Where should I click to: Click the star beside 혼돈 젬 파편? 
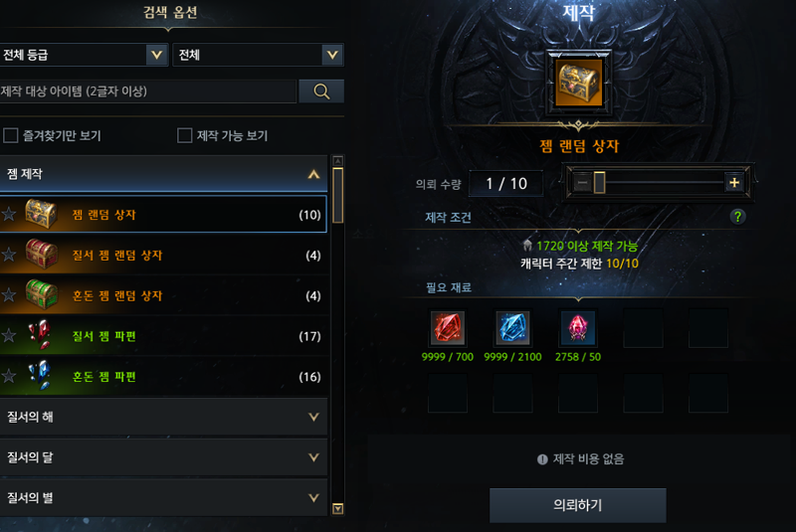pyautogui.click(x=9, y=376)
